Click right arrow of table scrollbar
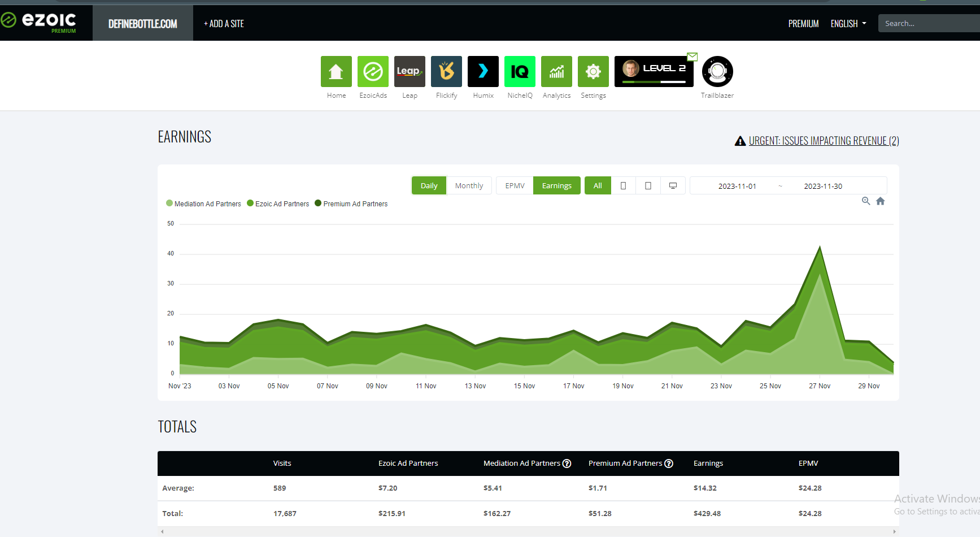 point(894,531)
